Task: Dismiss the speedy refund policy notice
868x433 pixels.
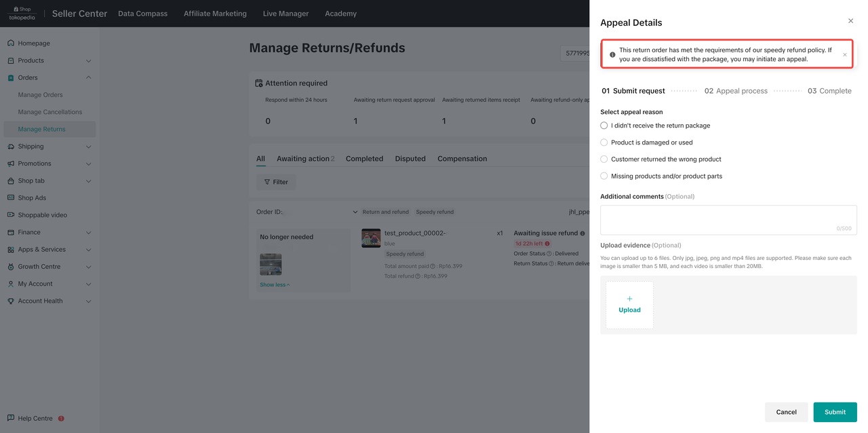Action: click(844, 55)
